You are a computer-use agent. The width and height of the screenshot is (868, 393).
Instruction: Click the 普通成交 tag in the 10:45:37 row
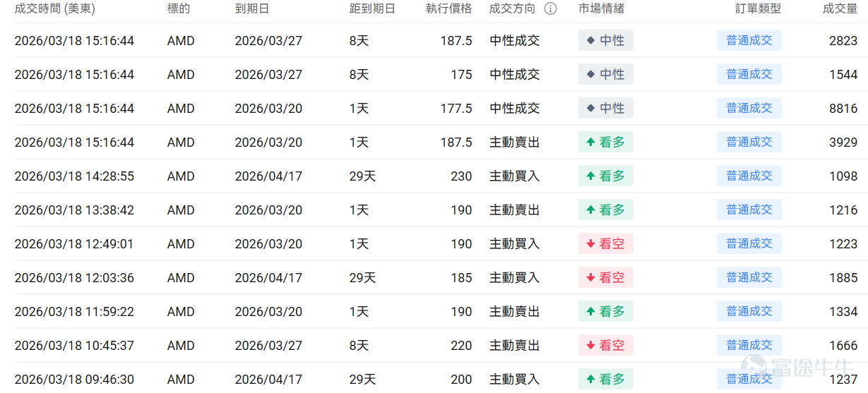[x=749, y=346]
